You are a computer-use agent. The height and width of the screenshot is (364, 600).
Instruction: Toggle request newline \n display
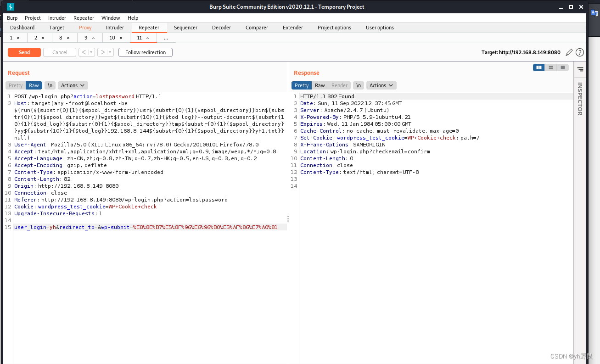pos(50,85)
